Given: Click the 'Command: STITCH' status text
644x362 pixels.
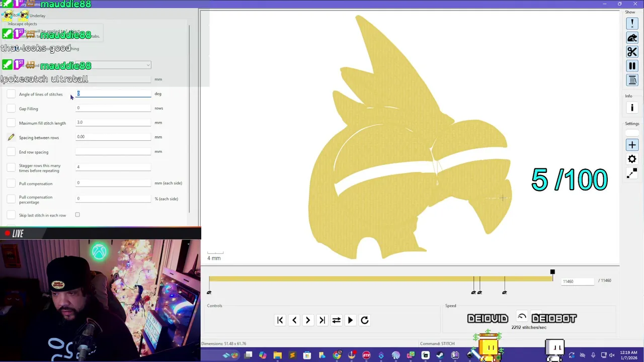Looking at the screenshot, I should pyautogui.click(x=437, y=343).
